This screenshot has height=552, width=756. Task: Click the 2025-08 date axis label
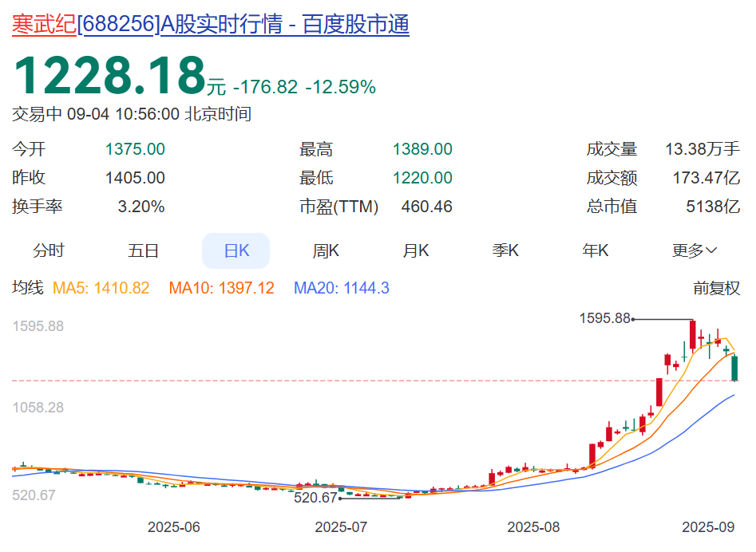click(x=533, y=527)
